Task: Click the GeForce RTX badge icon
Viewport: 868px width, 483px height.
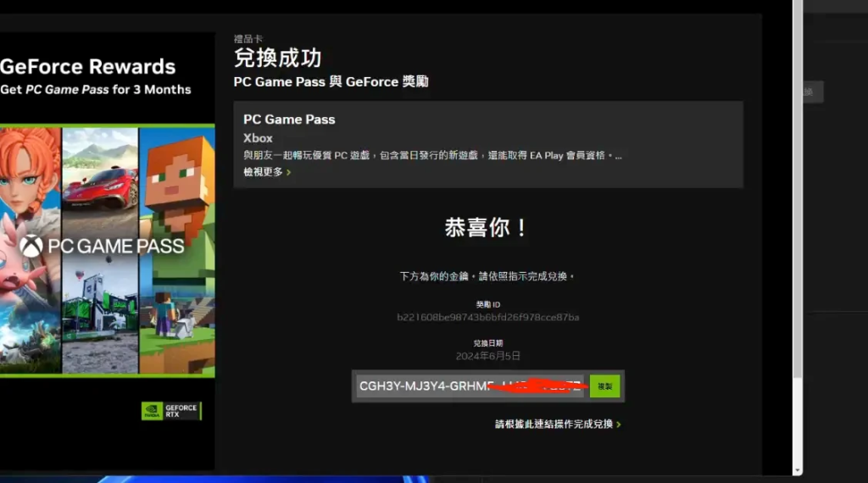Action: coord(171,411)
